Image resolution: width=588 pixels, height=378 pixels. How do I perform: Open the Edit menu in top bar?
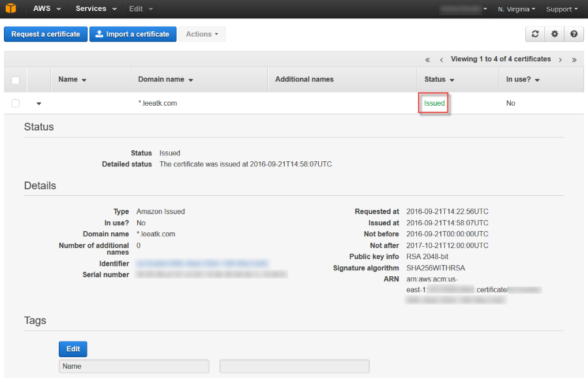coord(141,8)
